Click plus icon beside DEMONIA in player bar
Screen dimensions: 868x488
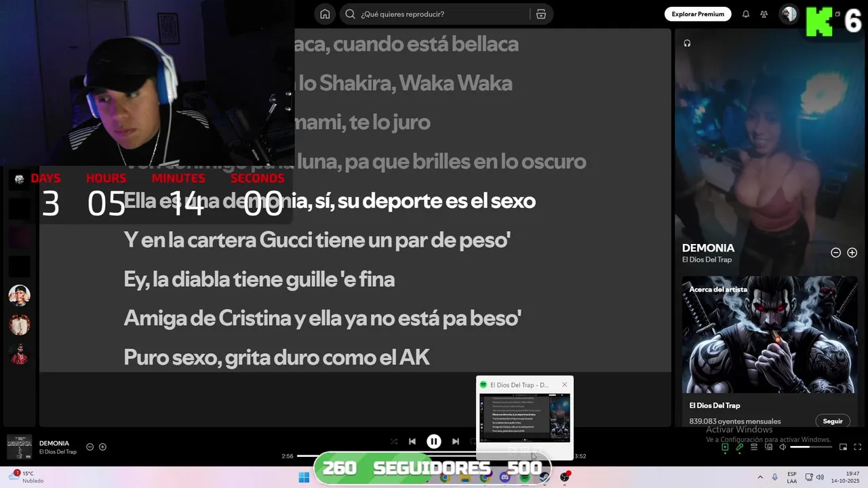(102, 447)
